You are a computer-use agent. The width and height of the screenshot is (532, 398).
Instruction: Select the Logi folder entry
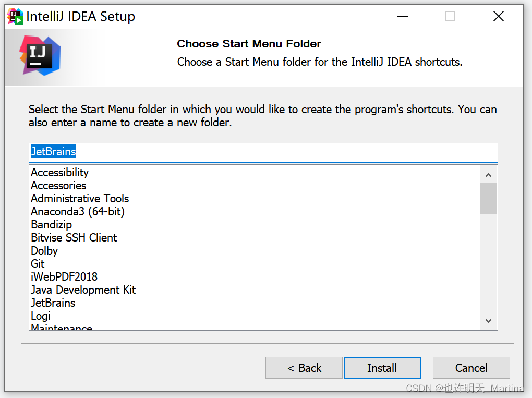[x=40, y=316]
